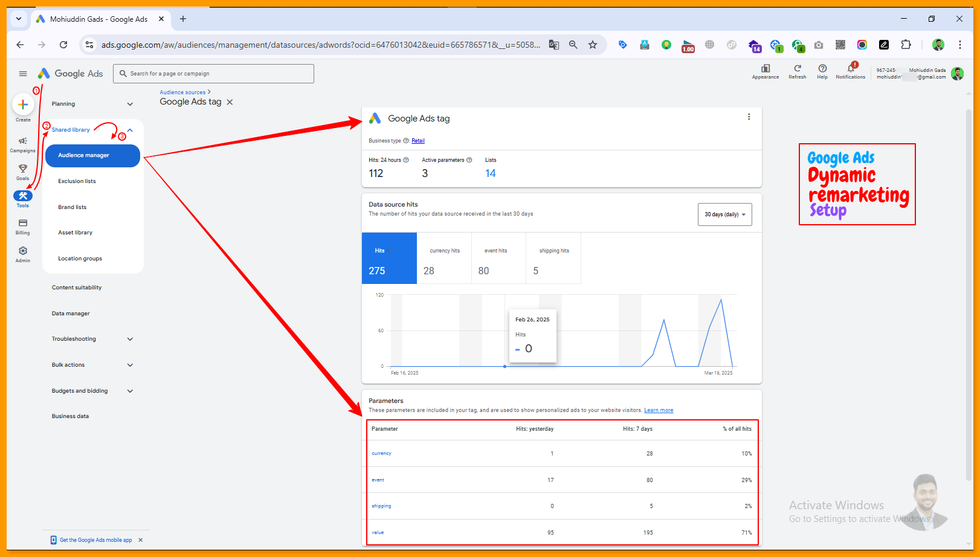Bookmark this page with star icon
This screenshot has height=557, width=980.
tap(593, 45)
